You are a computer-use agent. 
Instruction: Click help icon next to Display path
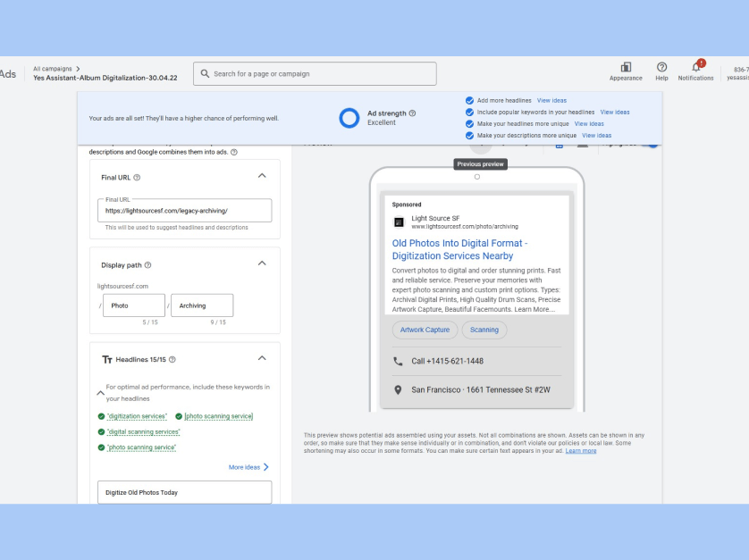pyautogui.click(x=147, y=265)
